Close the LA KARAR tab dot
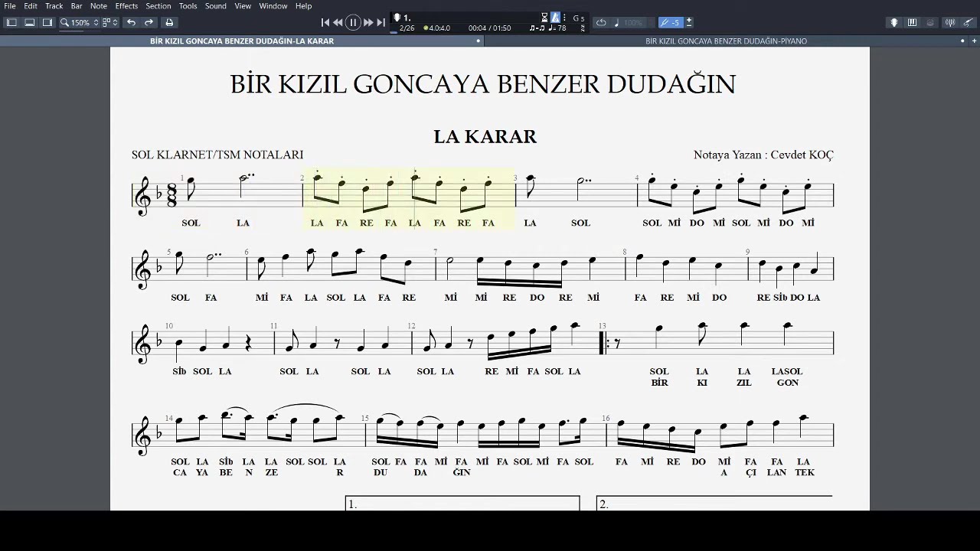Screen dimensions: 980x551 click(x=479, y=41)
